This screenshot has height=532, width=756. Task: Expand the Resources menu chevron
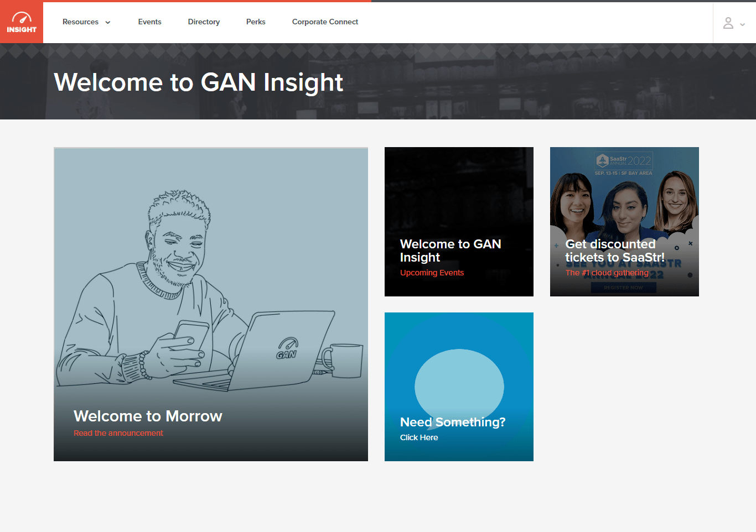[x=108, y=23]
